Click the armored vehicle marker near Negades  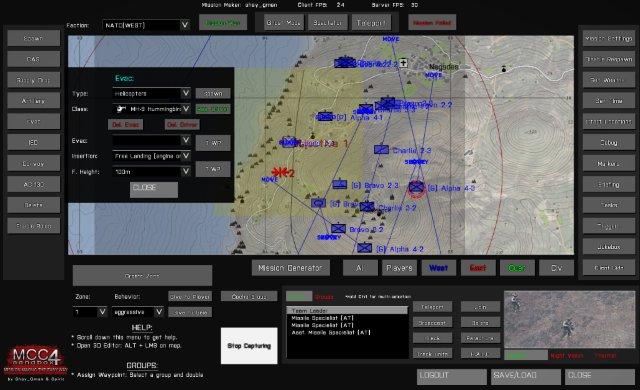click(345, 62)
